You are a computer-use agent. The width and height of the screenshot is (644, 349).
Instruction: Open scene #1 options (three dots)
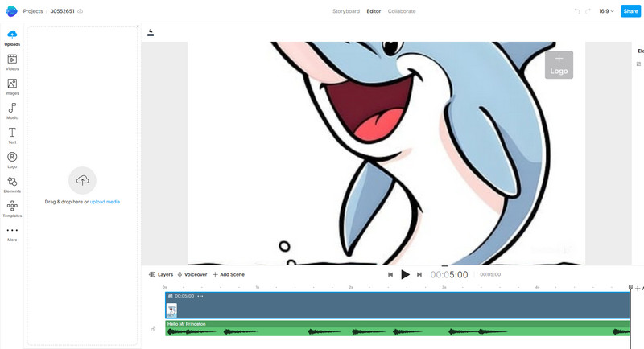point(200,296)
